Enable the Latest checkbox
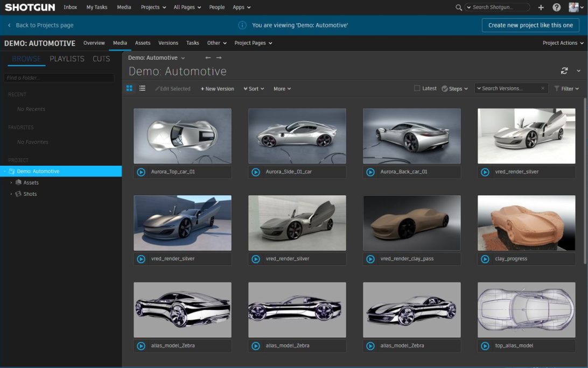This screenshot has width=588, height=368. click(417, 88)
